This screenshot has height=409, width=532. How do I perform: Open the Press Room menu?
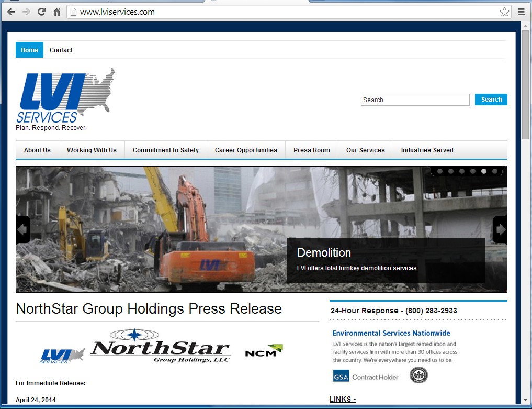(311, 150)
